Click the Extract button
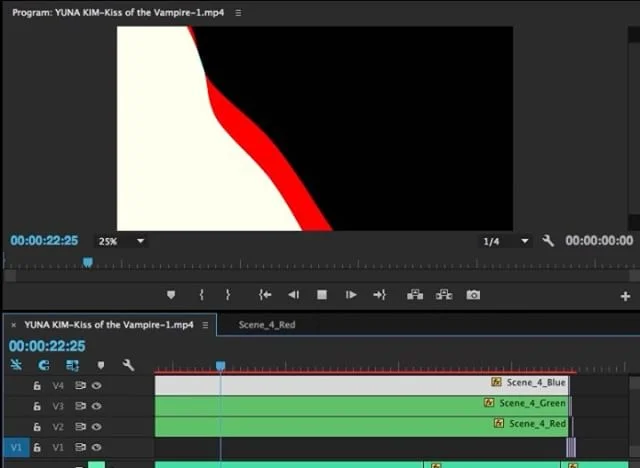The image size is (640, 468). (444, 295)
